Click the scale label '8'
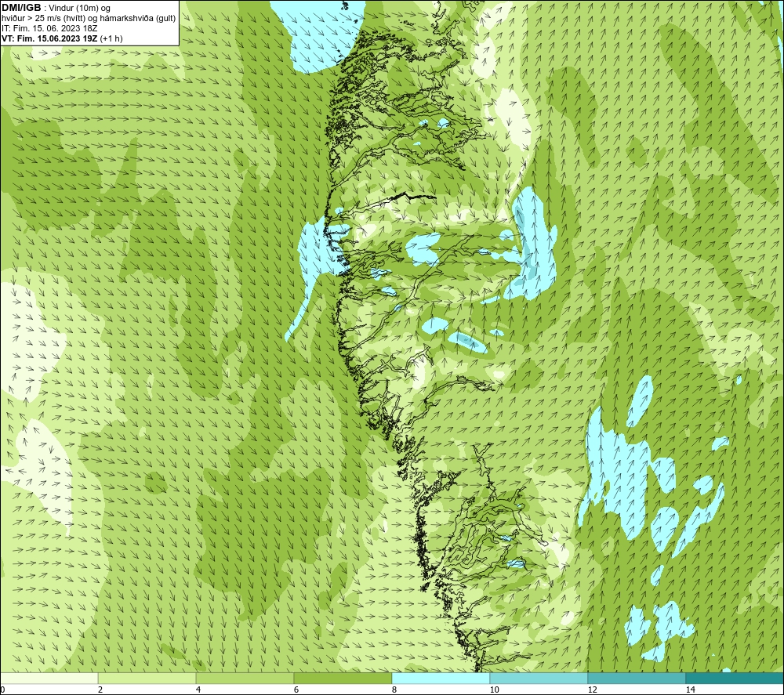This screenshot has height=695, width=784. point(394,690)
